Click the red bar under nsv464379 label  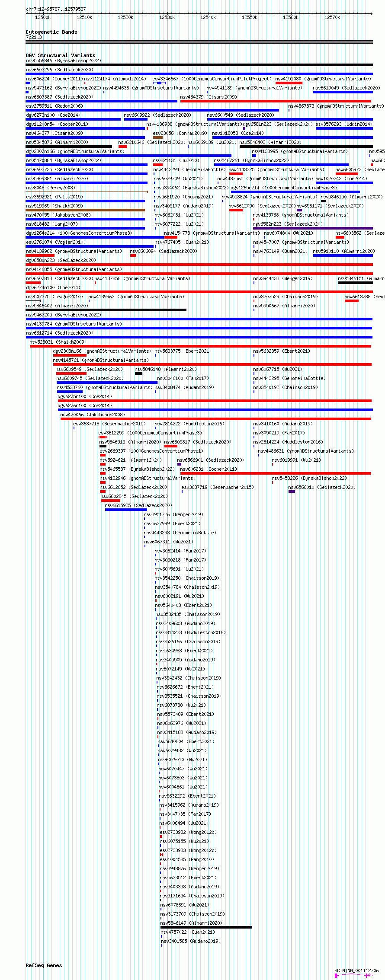point(276,101)
